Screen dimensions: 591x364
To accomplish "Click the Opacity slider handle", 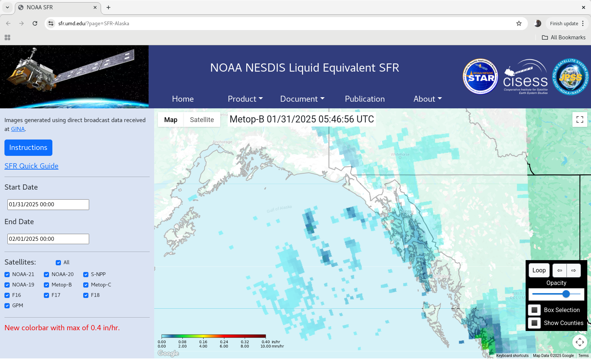I will tap(566, 294).
